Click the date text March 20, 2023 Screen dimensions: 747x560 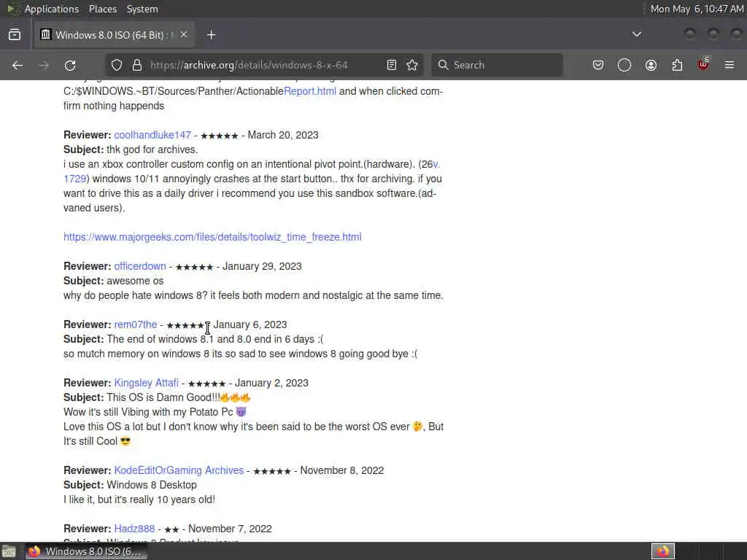pyautogui.click(x=283, y=135)
